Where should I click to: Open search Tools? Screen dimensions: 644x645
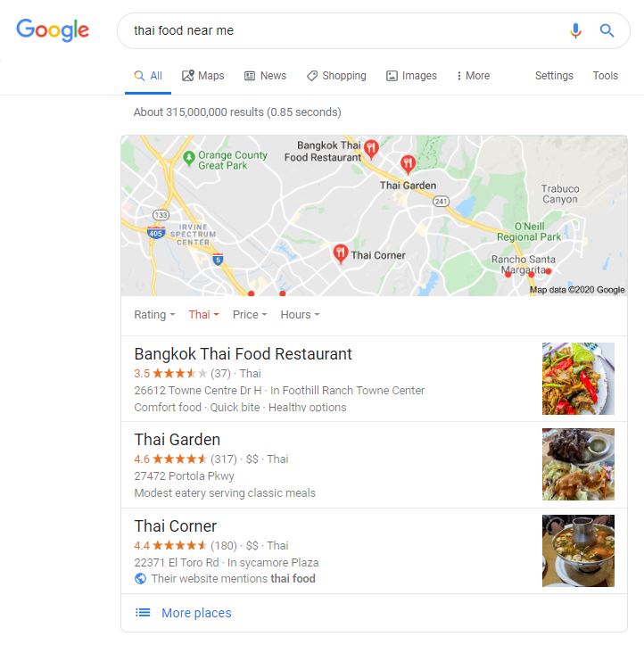coord(605,76)
